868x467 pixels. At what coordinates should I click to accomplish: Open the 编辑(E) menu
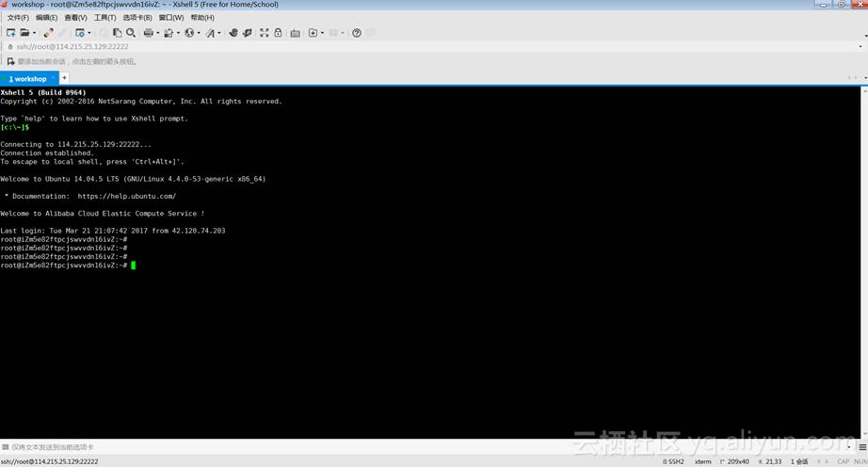46,18
